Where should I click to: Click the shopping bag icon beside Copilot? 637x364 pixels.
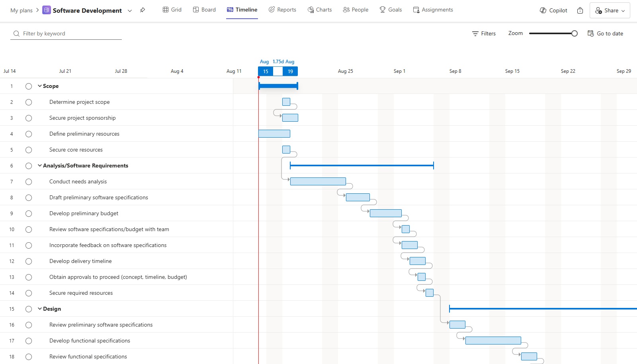pos(580,10)
